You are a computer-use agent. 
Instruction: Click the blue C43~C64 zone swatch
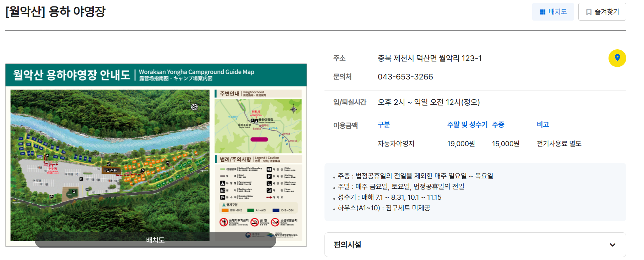pos(276,210)
